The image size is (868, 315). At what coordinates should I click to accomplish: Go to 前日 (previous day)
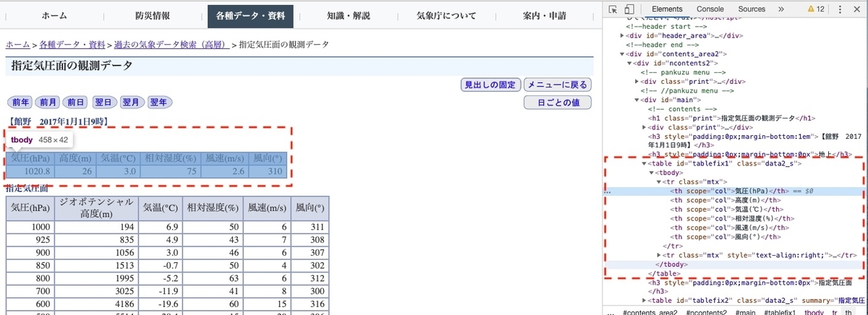tap(76, 103)
